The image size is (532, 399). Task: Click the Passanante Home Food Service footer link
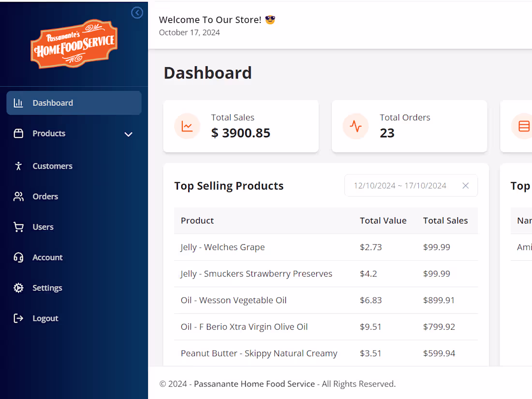(254, 384)
